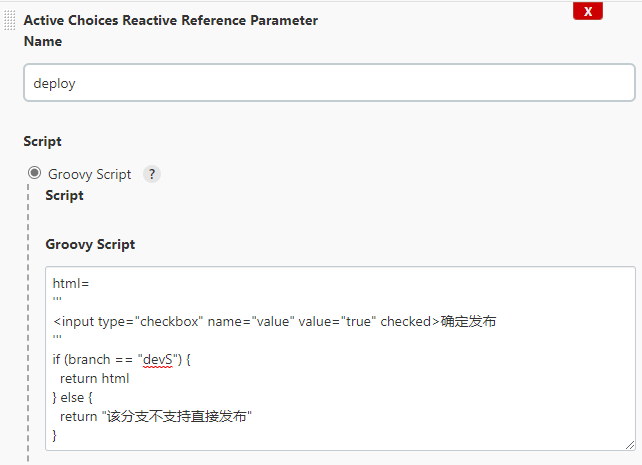Grab the dotted drag handle icon beside the parameter title
642x465 pixels.
(9, 20)
